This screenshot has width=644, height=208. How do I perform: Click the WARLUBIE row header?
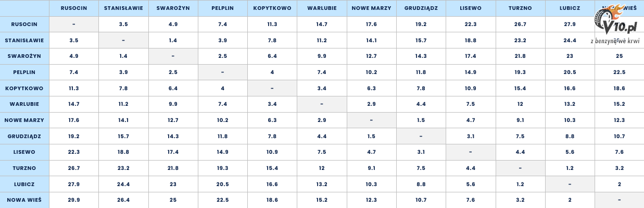pyautogui.click(x=24, y=104)
